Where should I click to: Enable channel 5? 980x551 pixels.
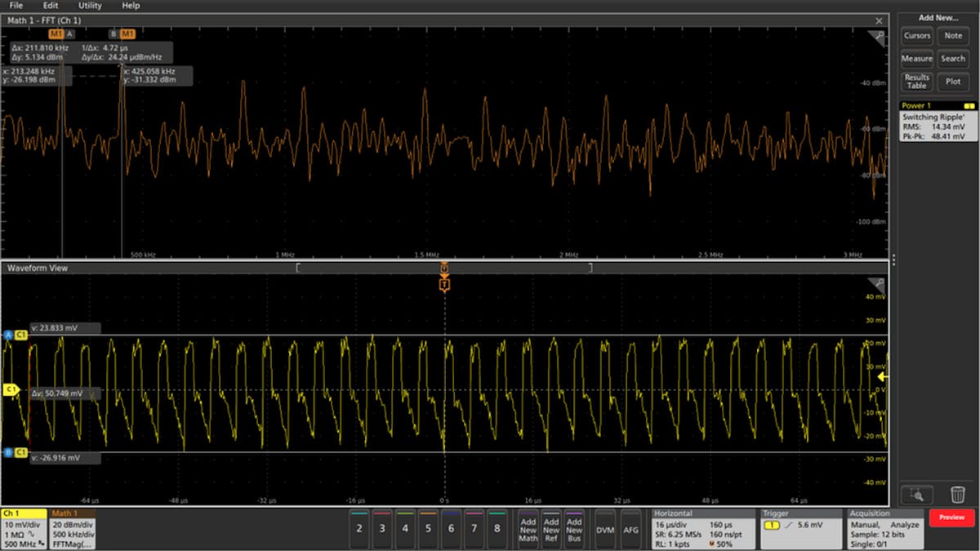click(428, 528)
